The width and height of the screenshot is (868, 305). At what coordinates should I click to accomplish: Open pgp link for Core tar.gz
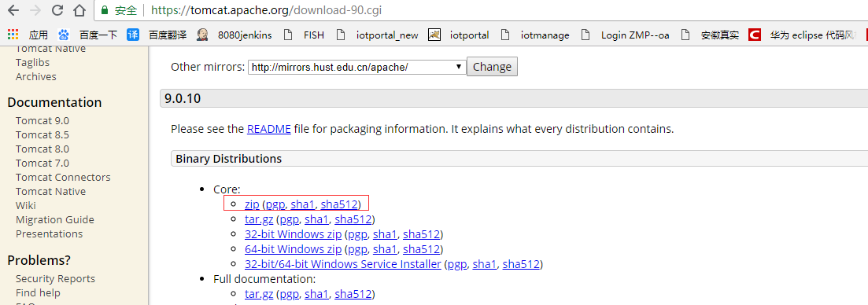pos(290,219)
